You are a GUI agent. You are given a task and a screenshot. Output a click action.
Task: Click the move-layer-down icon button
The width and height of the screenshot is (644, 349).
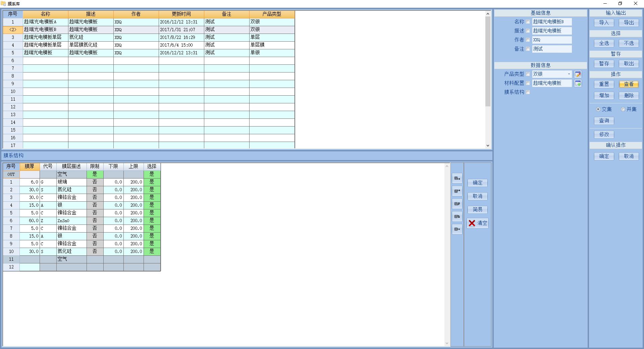click(457, 216)
